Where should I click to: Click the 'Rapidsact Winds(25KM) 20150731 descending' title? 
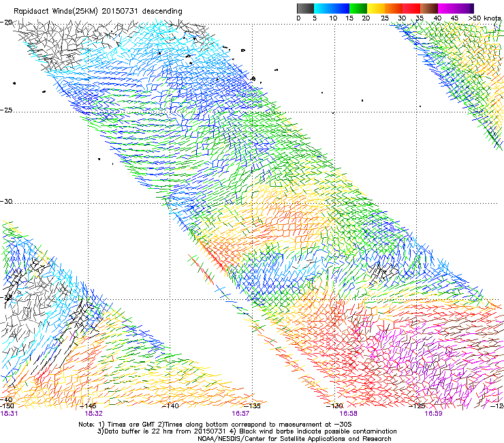pos(97,12)
